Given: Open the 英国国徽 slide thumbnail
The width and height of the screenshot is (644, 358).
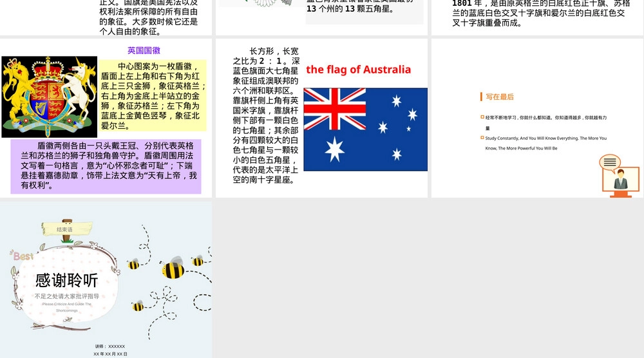Looking at the screenshot, I should (x=106, y=118).
